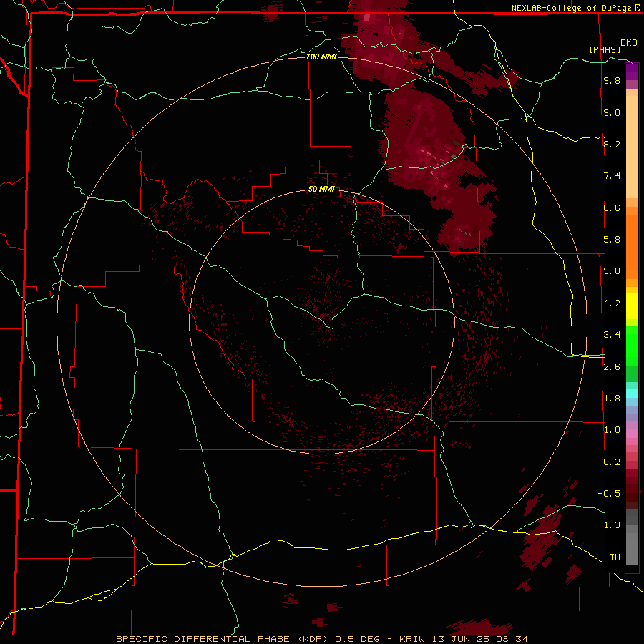Screen dimensions: 644x644
Task: Click the 2.6 scale value
Action: 612,367
